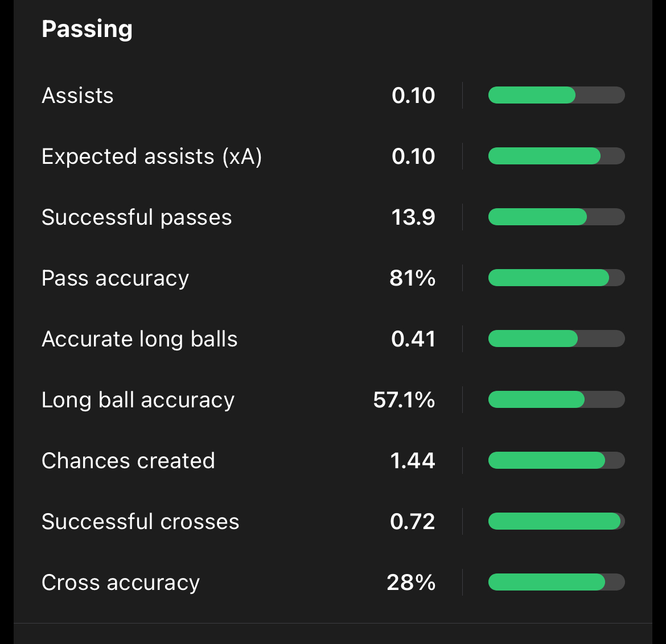The height and width of the screenshot is (644, 666).
Task: Tap the Expected assists (xA) label
Action: click(152, 156)
